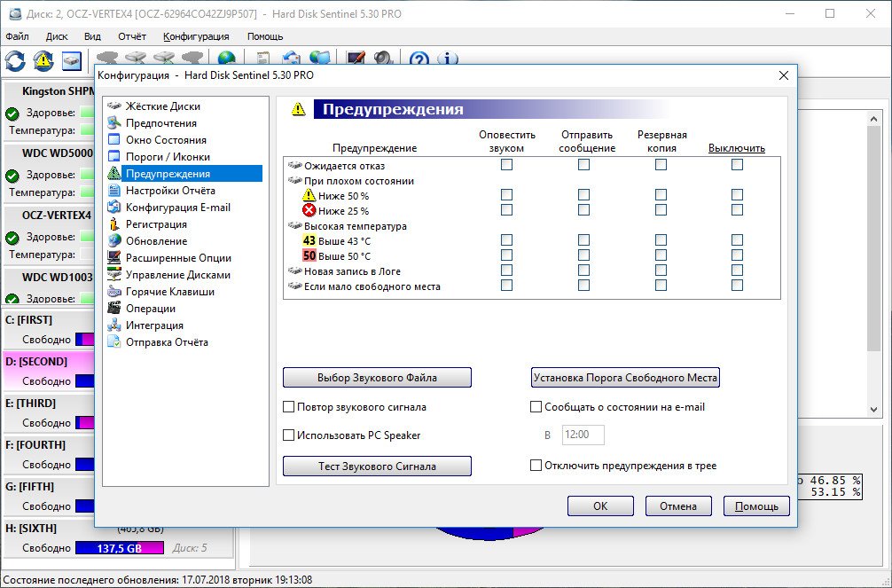The height and width of the screenshot is (588, 892).
Task: Select the E: [THIRD] partition in main window
Action: click(x=49, y=412)
